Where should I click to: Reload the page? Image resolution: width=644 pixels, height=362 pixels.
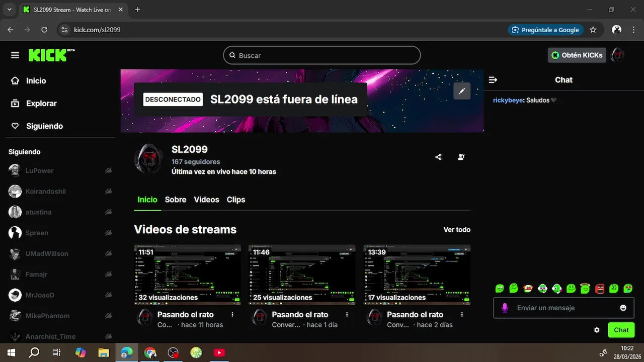pos(44,30)
